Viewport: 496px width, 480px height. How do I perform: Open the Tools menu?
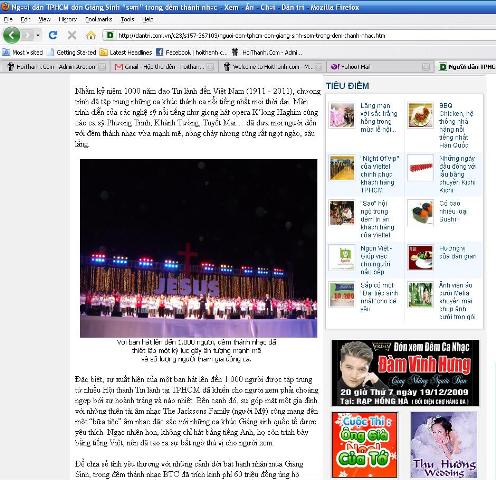[127, 19]
